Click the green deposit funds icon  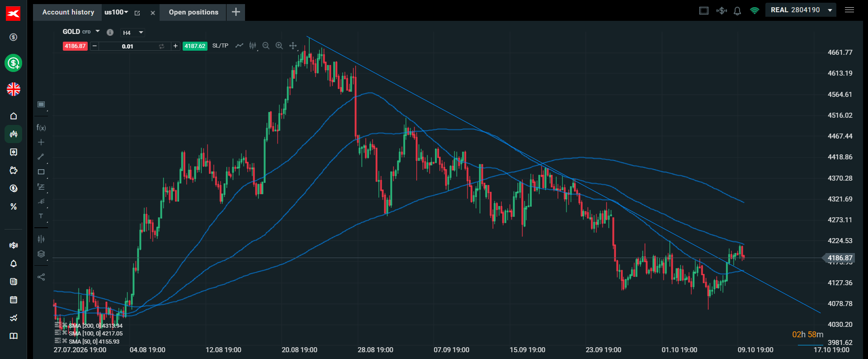click(x=14, y=63)
